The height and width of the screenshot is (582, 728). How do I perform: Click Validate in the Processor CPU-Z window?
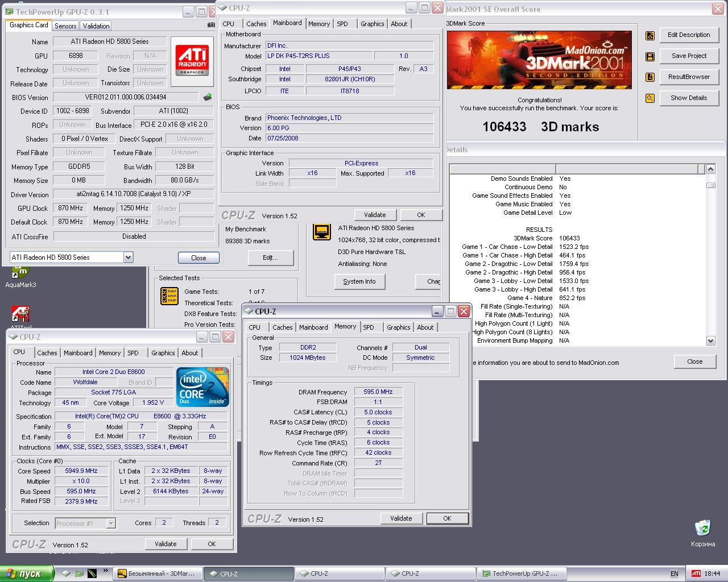click(166, 544)
